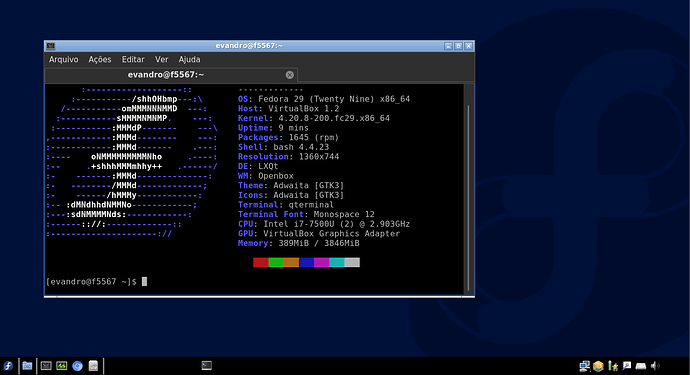Screen dimensions: 690x375
Task: Open the system monitor launcher with green graph
Action: tap(62, 366)
